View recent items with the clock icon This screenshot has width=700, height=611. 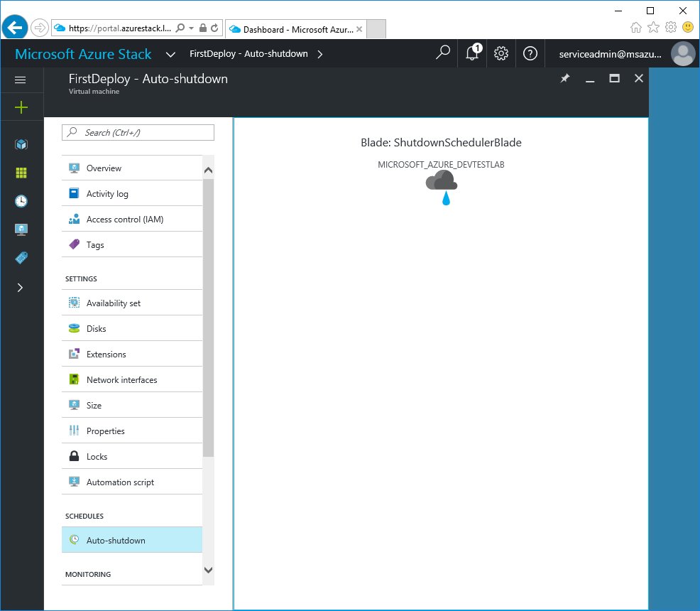[x=22, y=200]
